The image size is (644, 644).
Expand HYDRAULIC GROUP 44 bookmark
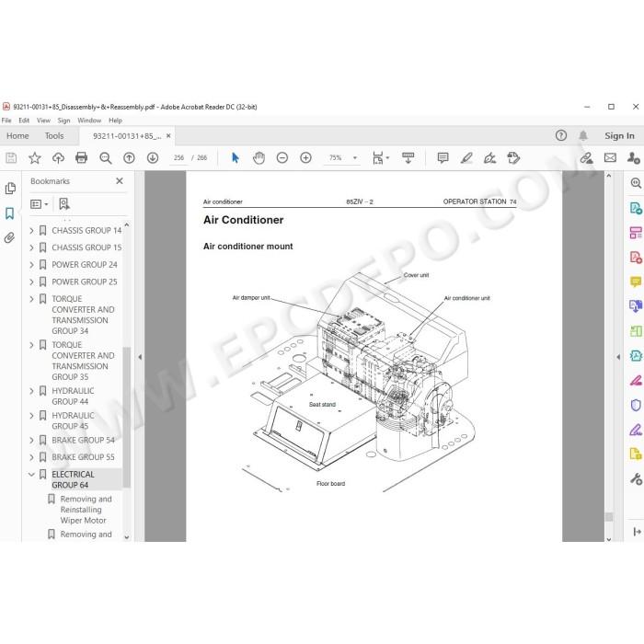[31, 391]
